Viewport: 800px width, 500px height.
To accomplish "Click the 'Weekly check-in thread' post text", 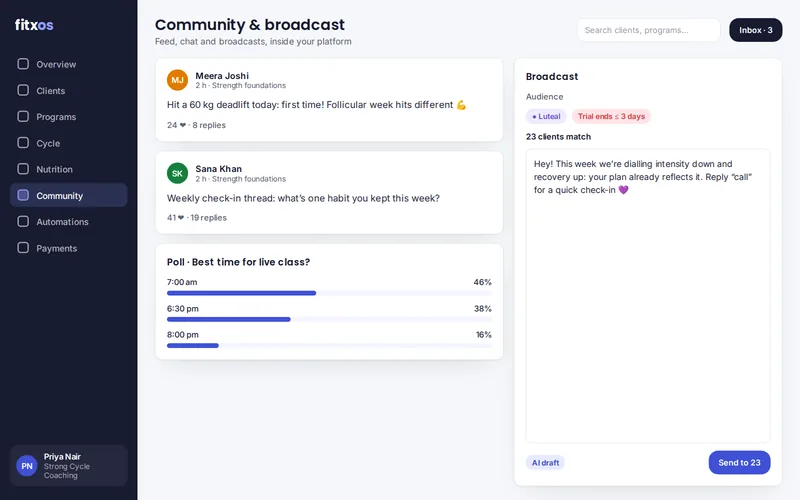I will point(303,198).
